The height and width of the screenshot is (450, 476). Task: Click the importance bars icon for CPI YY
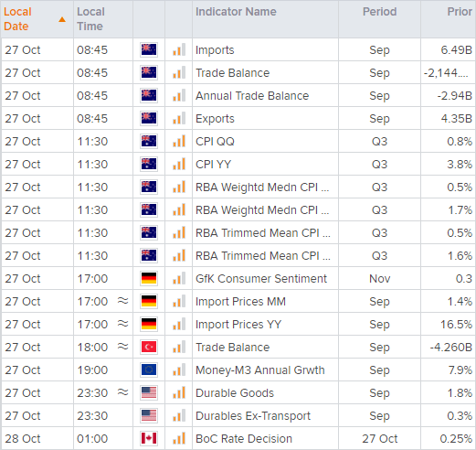click(179, 164)
